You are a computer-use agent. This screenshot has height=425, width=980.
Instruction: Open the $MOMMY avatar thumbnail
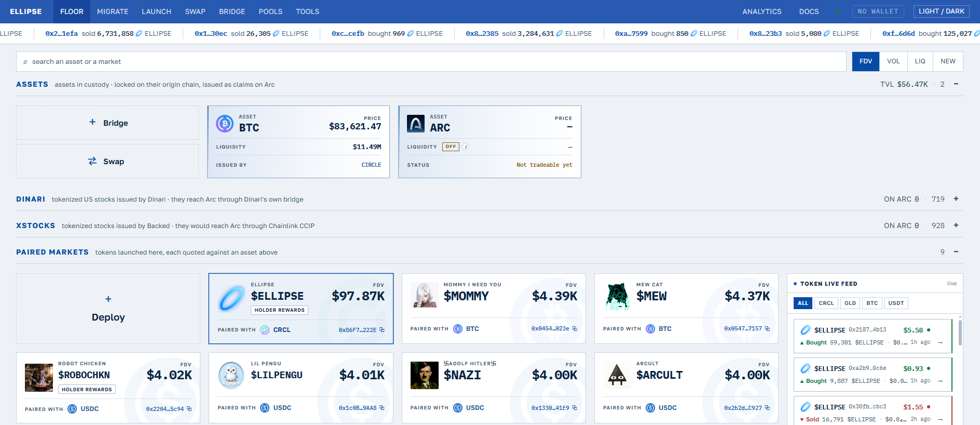coord(424,295)
